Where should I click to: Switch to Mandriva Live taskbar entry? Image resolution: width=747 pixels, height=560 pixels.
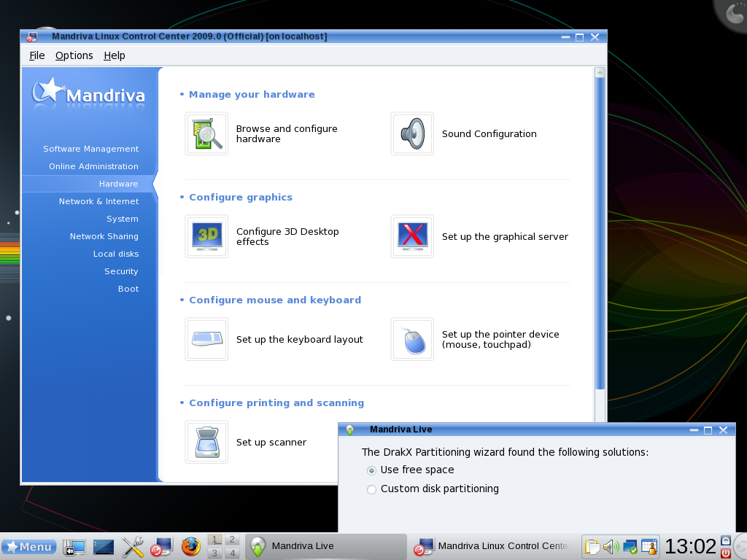pyautogui.click(x=326, y=546)
